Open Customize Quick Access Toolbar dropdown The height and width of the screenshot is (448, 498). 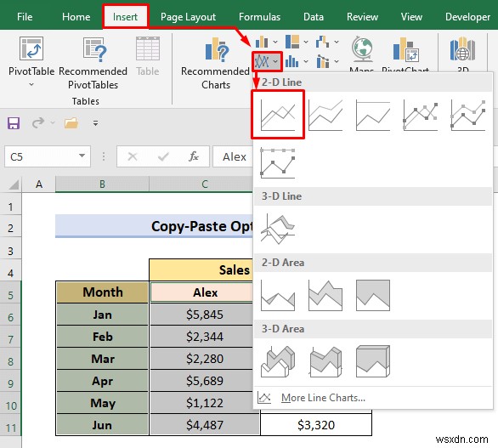pos(95,123)
